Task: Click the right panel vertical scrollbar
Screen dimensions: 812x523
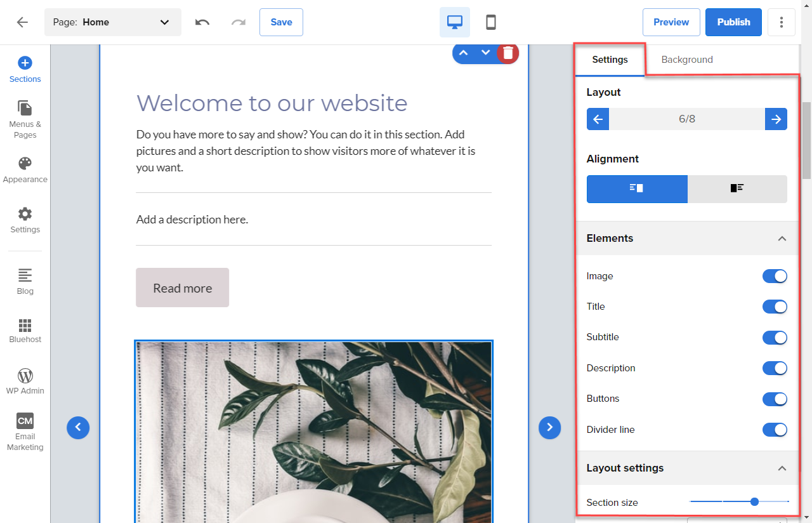Action: [x=806, y=140]
